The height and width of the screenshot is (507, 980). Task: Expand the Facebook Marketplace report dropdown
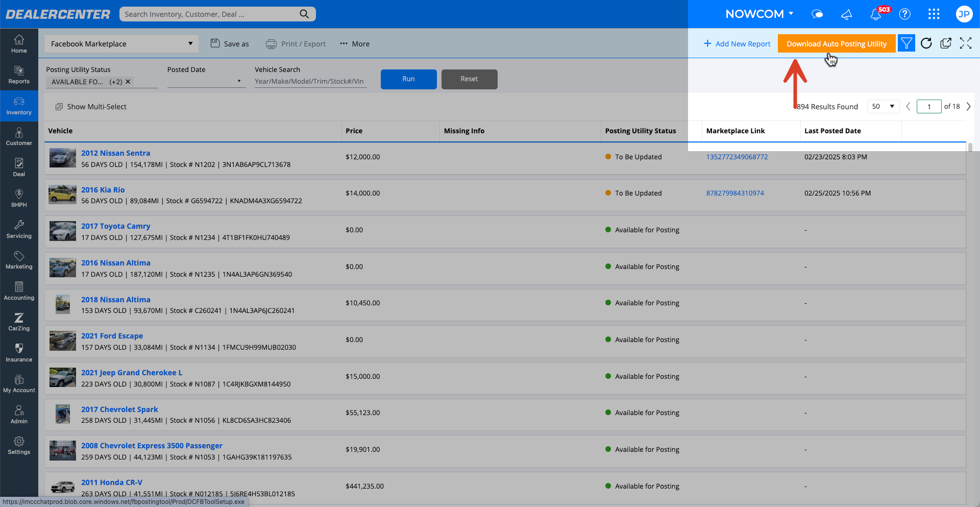121,43
